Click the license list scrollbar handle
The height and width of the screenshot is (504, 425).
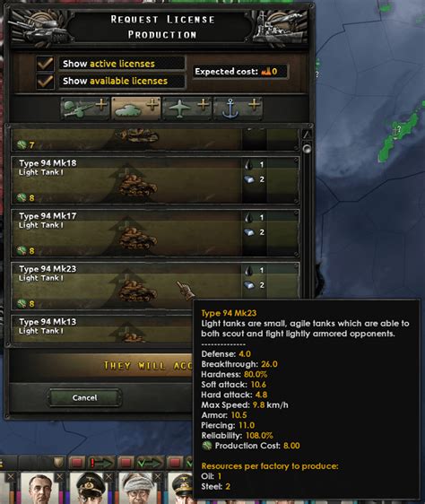click(307, 149)
